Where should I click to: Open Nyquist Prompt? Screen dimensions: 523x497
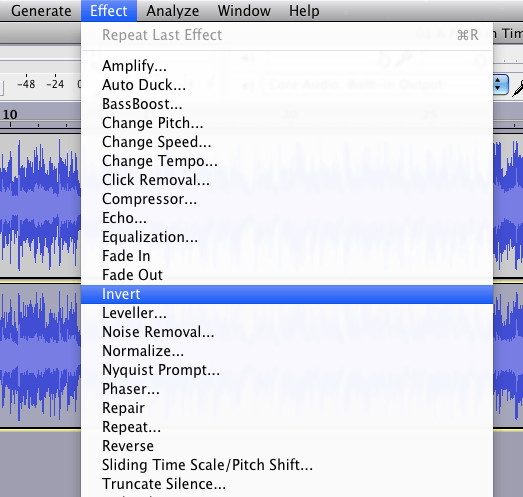click(x=287, y=370)
